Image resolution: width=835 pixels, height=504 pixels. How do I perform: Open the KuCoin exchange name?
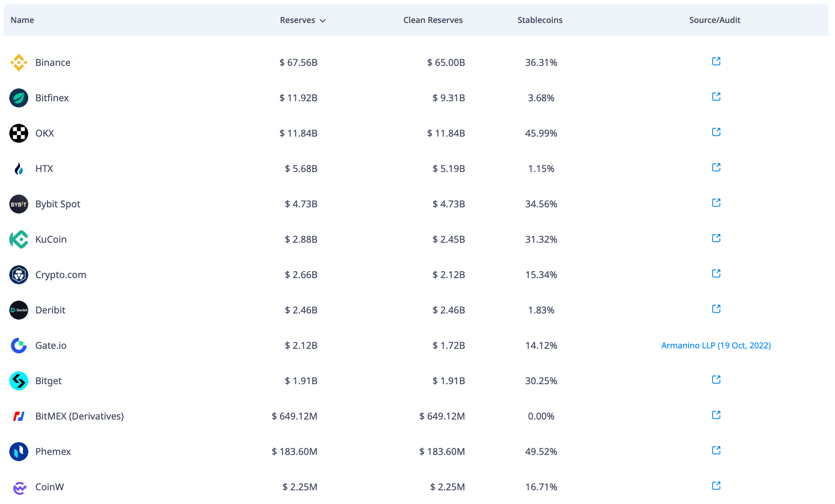(51, 239)
